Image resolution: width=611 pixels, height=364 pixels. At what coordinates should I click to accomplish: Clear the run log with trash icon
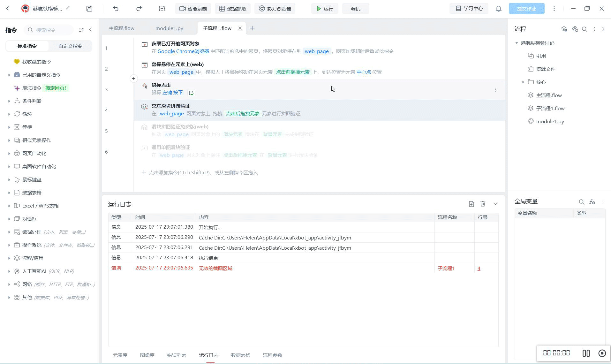click(x=483, y=204)
